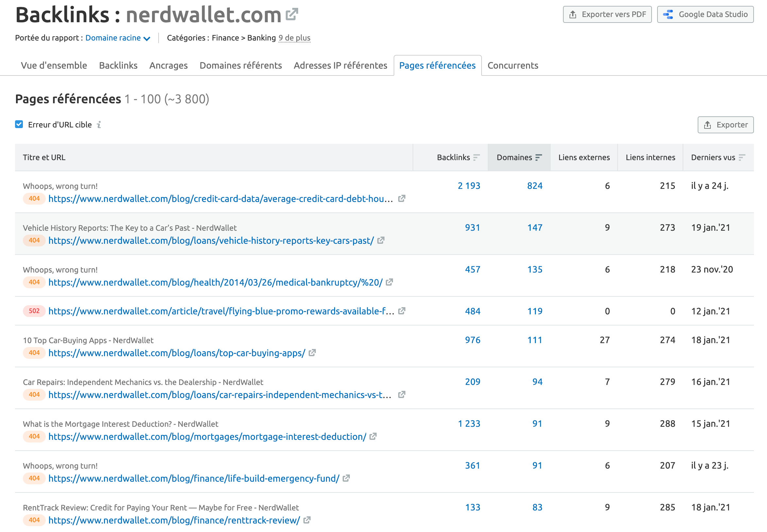Expand the Domaine racine dropdown
Screen dimensions: 767x532
click(118, 38)
